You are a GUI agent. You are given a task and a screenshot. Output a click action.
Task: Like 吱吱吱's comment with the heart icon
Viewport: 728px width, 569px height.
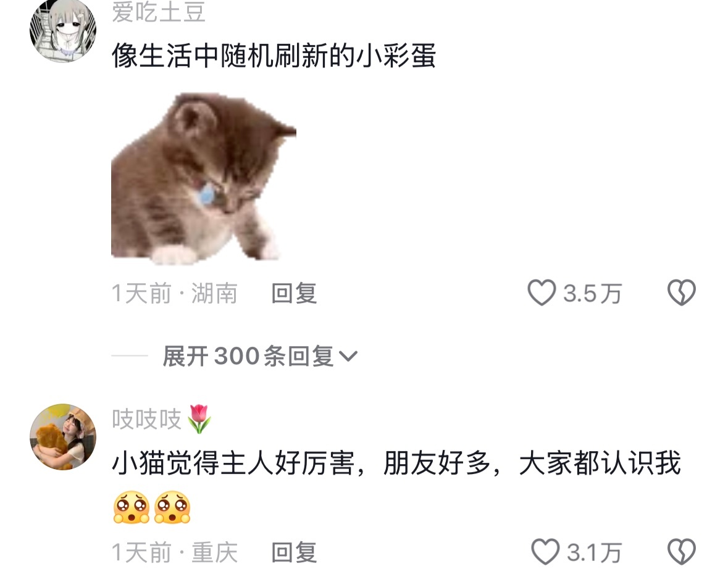click(545, 552)
